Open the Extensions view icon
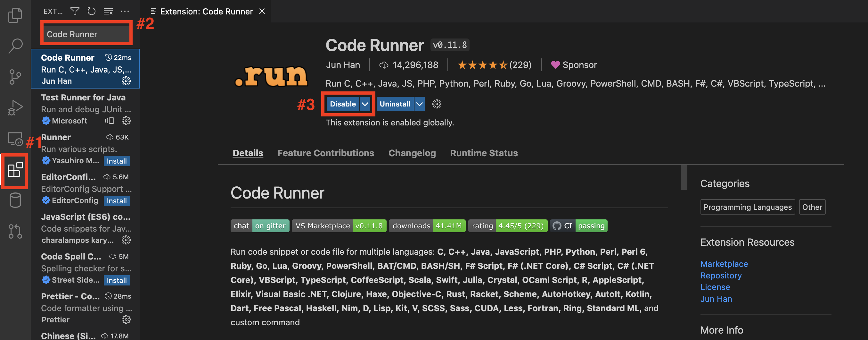Image resolution: width=868 pixels, height=340 pixels. (x=15, y=170)
